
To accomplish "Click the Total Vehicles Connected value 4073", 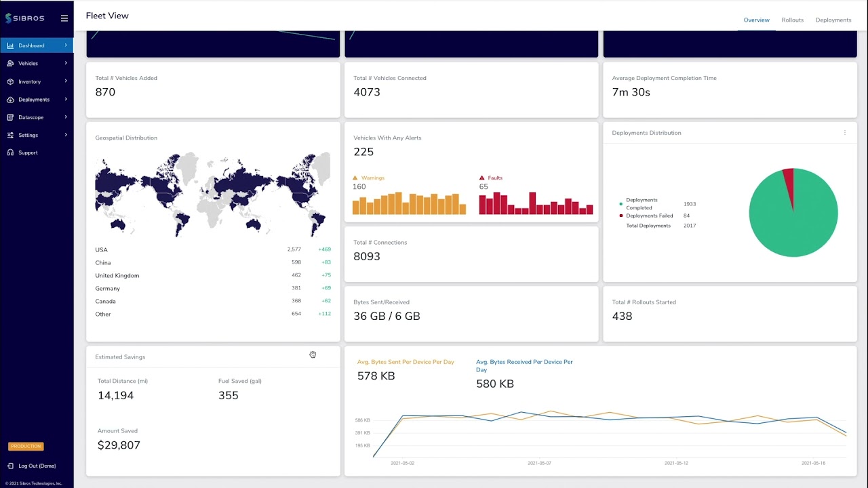I will pyautogui.click(x=367, y=92).
